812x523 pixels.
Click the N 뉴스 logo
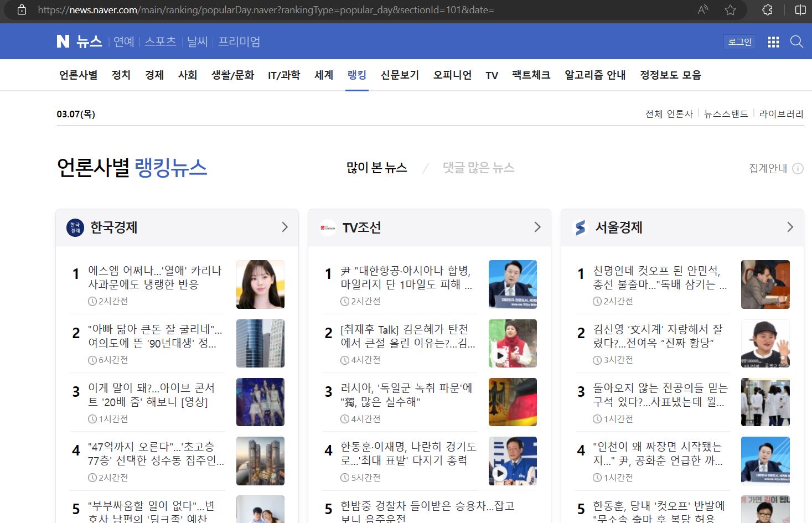79,41
